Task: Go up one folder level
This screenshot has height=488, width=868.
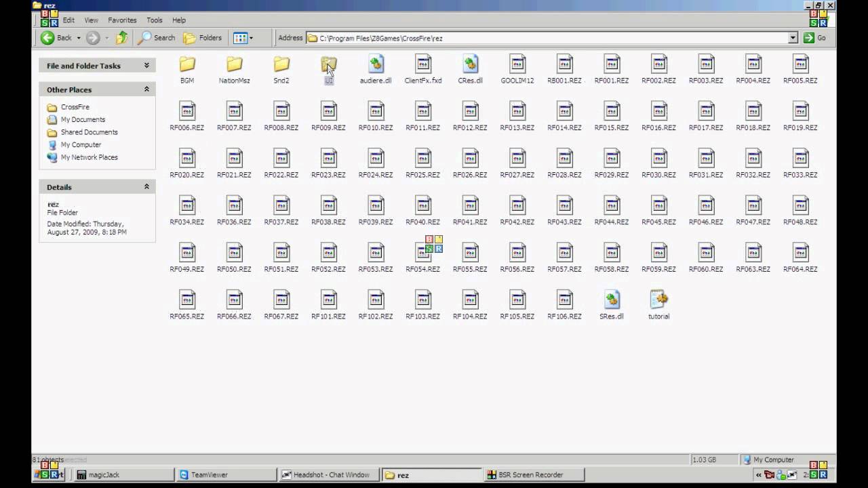Action: (x=121, y=38)
